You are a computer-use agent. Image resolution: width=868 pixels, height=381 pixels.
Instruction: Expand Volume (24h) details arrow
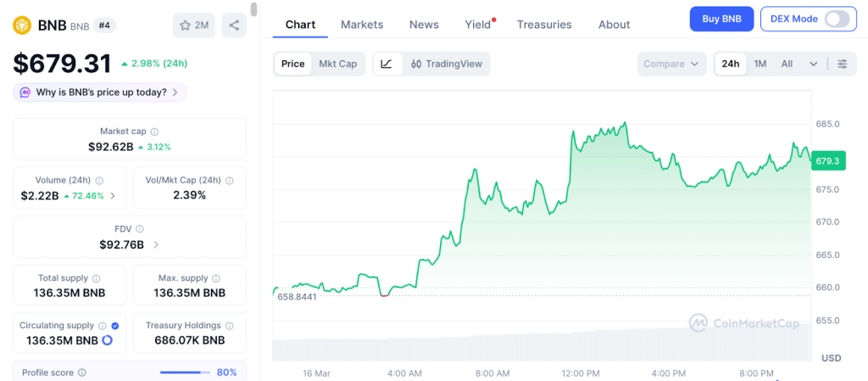coord(113,196)
